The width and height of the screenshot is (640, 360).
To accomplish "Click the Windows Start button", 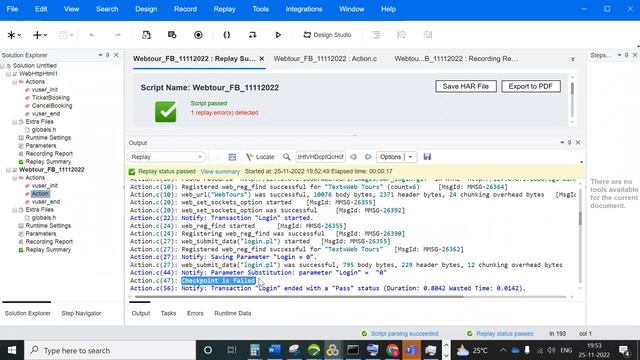I will pos(12,350).
